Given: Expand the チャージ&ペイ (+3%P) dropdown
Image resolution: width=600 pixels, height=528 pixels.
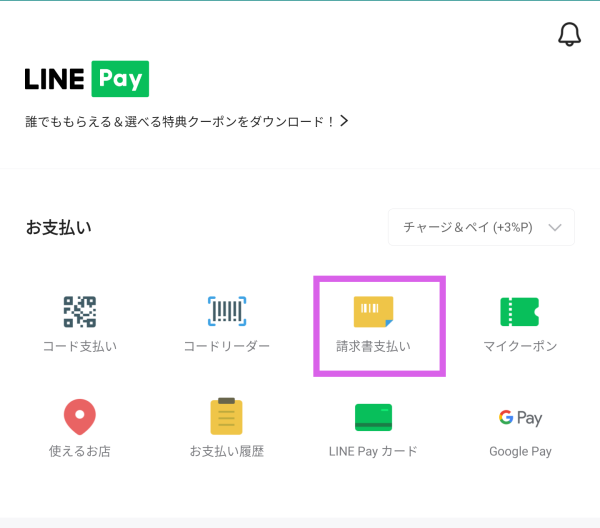Looking at the screenshot, I should pos(481,227).
